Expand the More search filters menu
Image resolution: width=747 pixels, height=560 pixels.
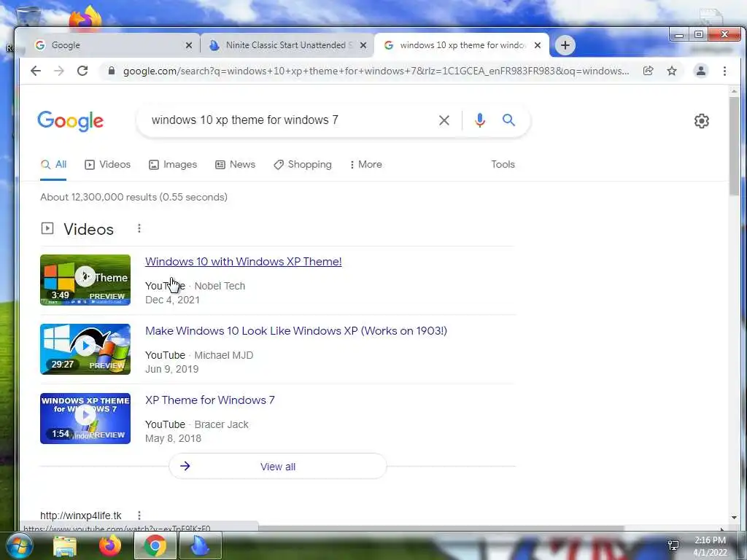366,164
